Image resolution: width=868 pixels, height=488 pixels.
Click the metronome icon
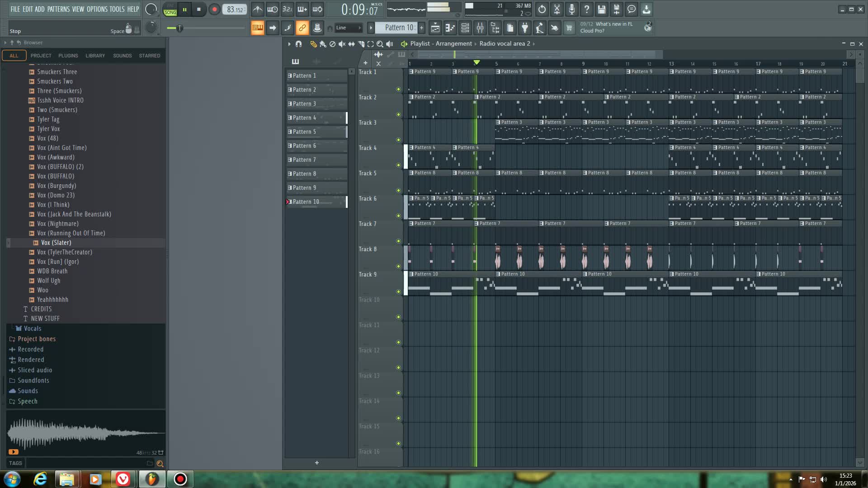(257, 9)
